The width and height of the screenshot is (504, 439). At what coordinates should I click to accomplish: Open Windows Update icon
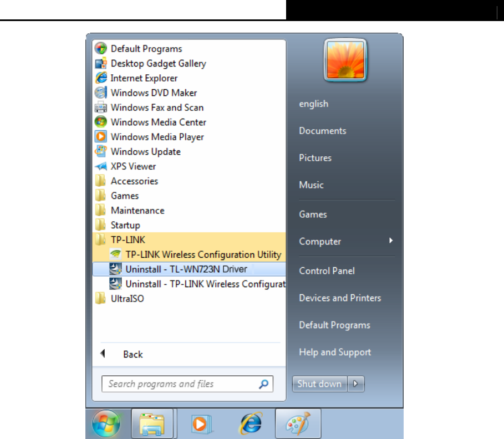(100, 152)
